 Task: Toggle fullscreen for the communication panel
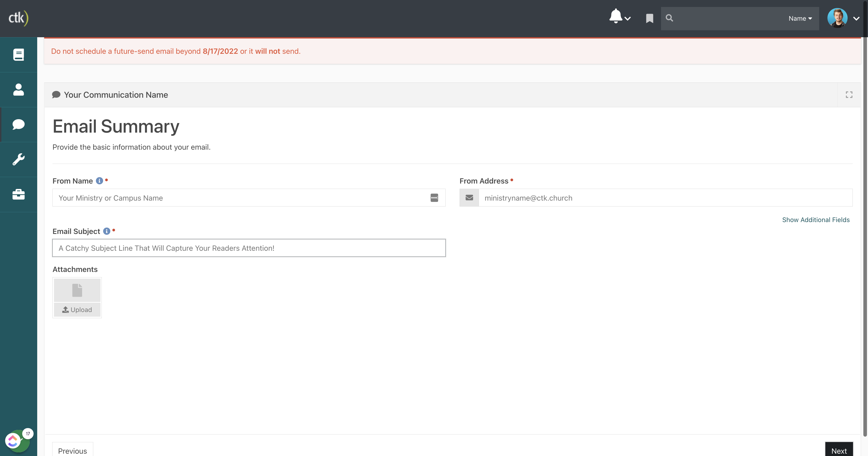(849, 95)
